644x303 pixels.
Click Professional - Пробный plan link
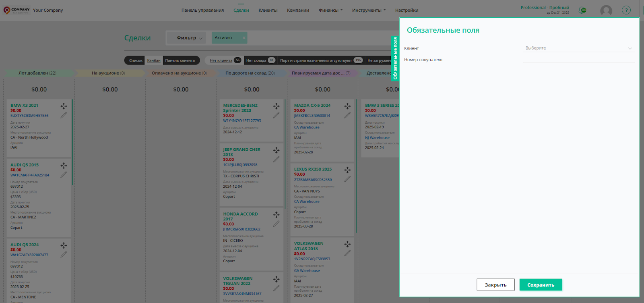(545, 8)
